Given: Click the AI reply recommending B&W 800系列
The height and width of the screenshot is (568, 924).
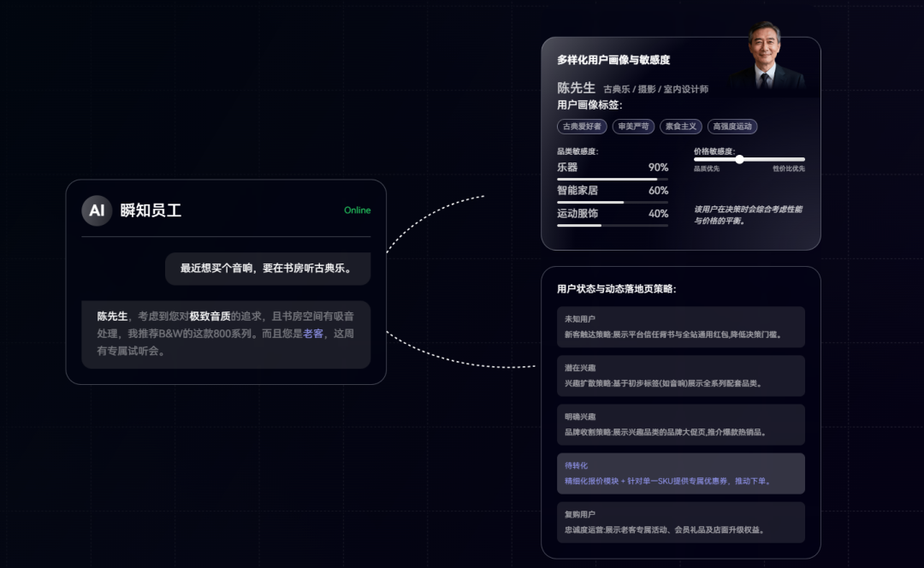Looking at the screenshot, I should [226, 334].
